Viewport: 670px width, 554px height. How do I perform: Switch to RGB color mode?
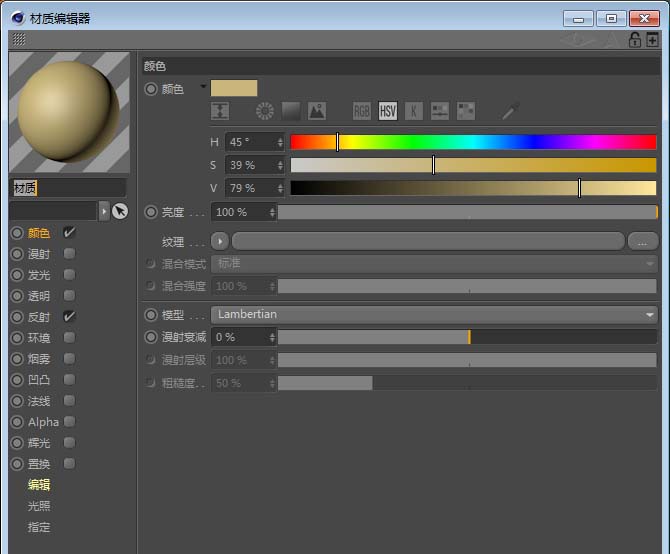(x=362, y=111)
